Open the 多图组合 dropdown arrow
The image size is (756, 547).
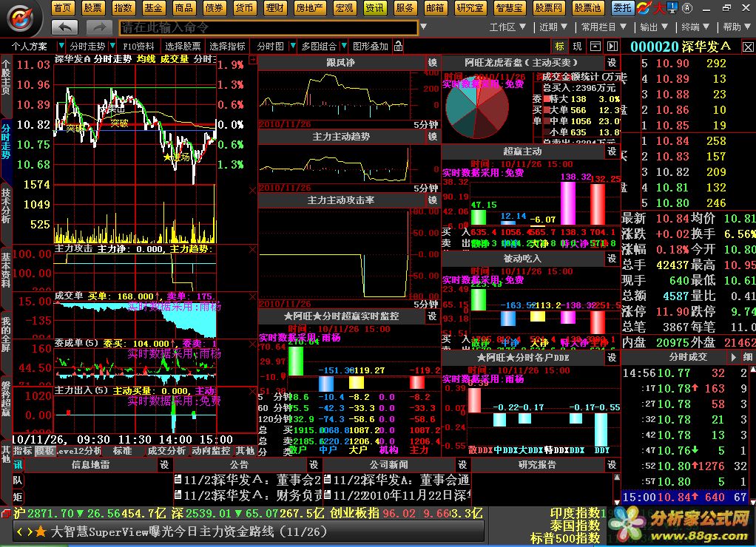tap(344, 47)
